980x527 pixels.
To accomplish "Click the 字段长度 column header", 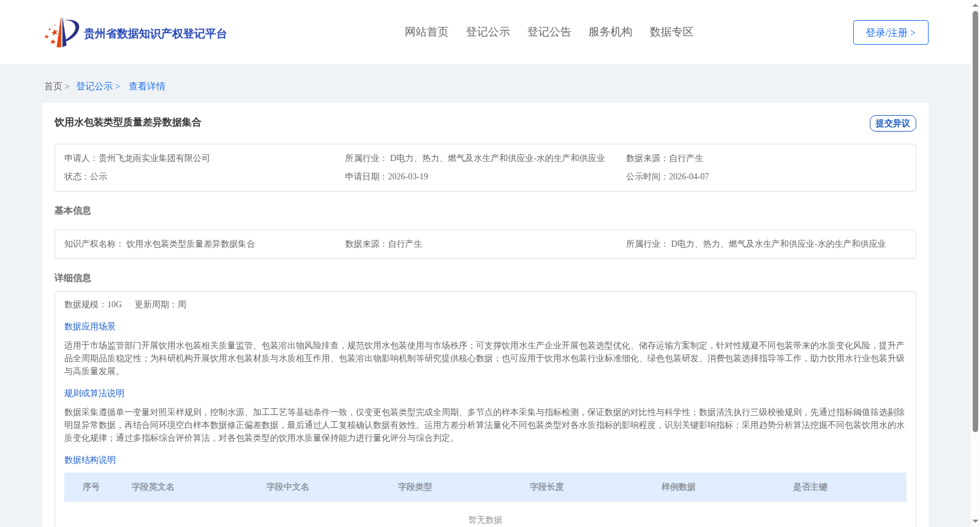I will 547,487.
